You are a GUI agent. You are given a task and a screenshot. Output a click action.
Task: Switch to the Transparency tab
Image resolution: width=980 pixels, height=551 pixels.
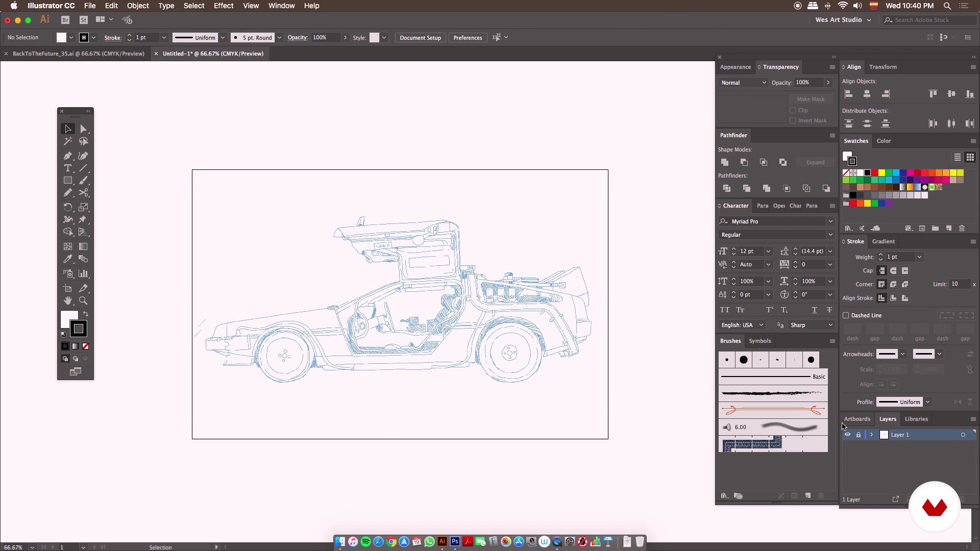pyautogui.click(x=780, y=67)
